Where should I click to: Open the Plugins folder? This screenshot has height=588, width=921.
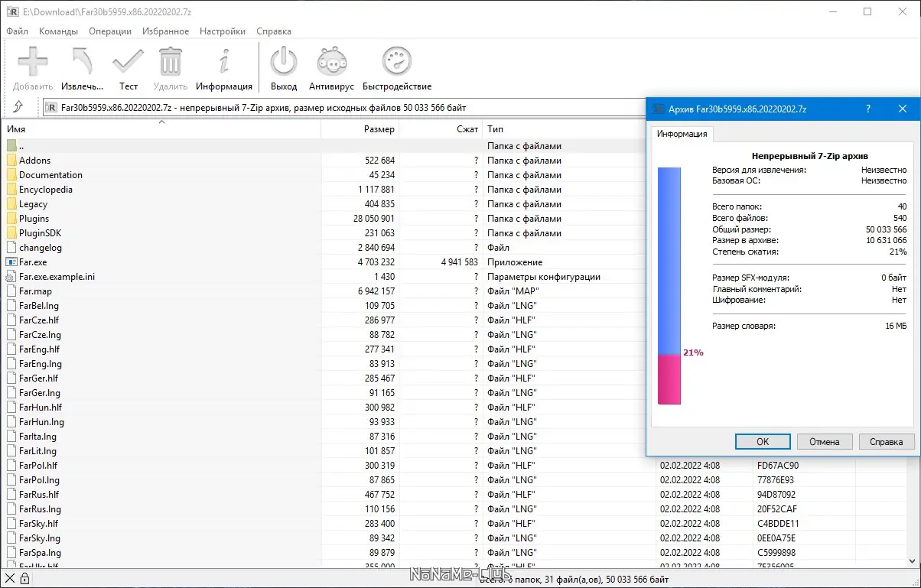click(34, 219)
